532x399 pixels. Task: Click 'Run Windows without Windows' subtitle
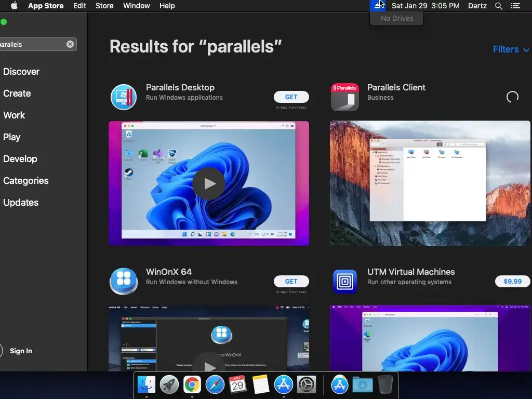192,282
